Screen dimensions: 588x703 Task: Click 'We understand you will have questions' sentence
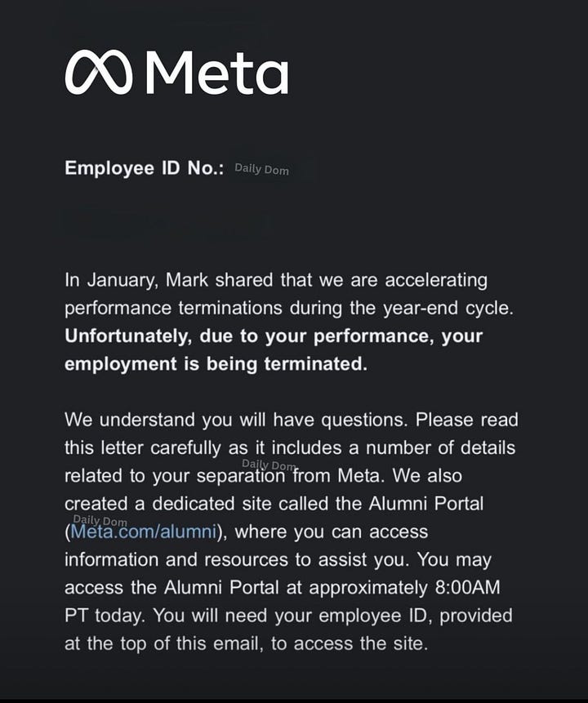click(x=237, y=420)
